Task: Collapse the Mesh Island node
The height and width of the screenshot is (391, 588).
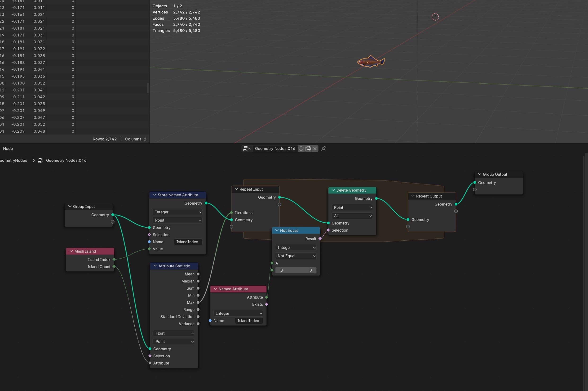Action: click(71, 251)
